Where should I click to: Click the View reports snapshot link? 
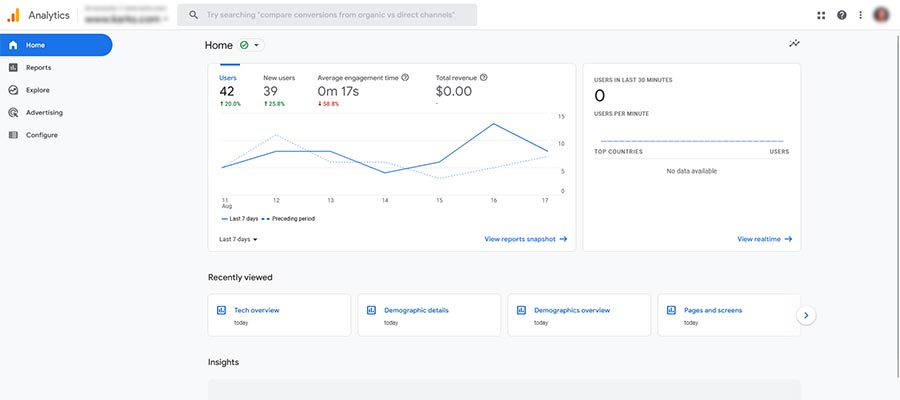click(525, 239)
